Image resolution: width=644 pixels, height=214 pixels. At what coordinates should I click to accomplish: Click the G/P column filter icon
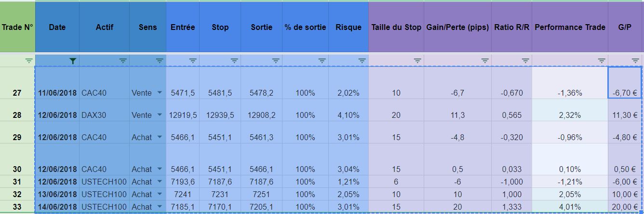(x=635, y=61)
